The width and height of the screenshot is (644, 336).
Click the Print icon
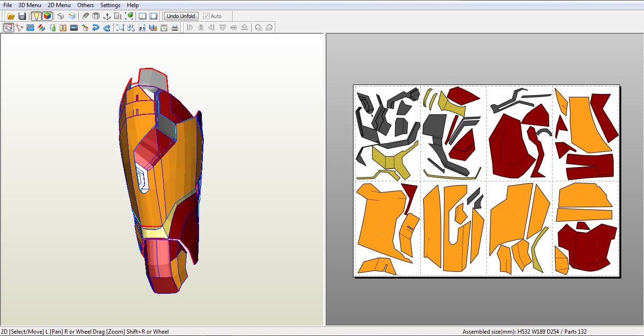[x=175, y=28]
